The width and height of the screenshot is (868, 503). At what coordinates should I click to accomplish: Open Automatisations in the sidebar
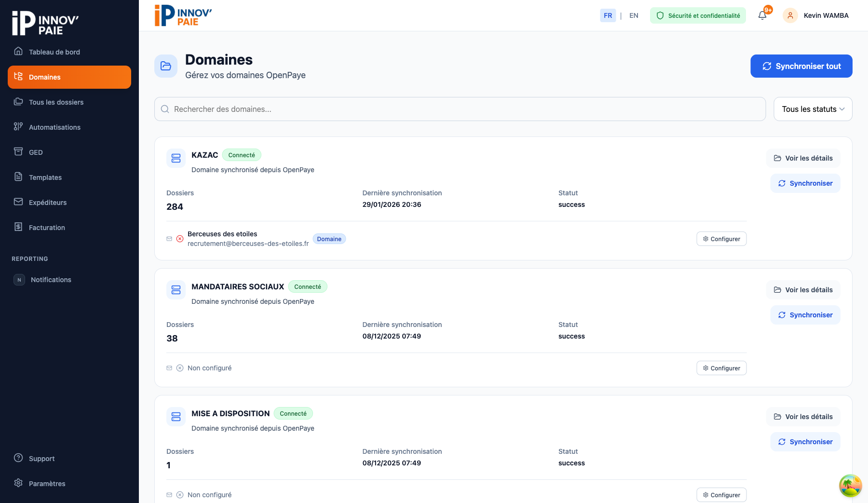point(54,127)
